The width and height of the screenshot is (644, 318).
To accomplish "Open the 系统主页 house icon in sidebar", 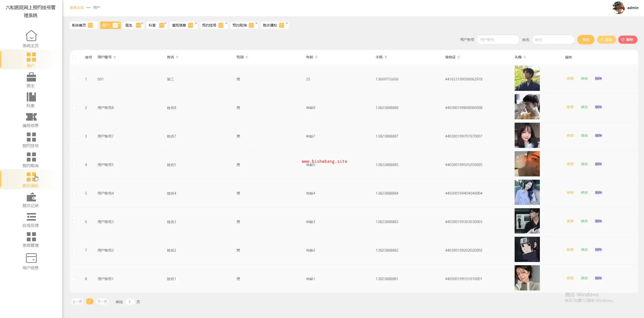I will pos(31,36).
